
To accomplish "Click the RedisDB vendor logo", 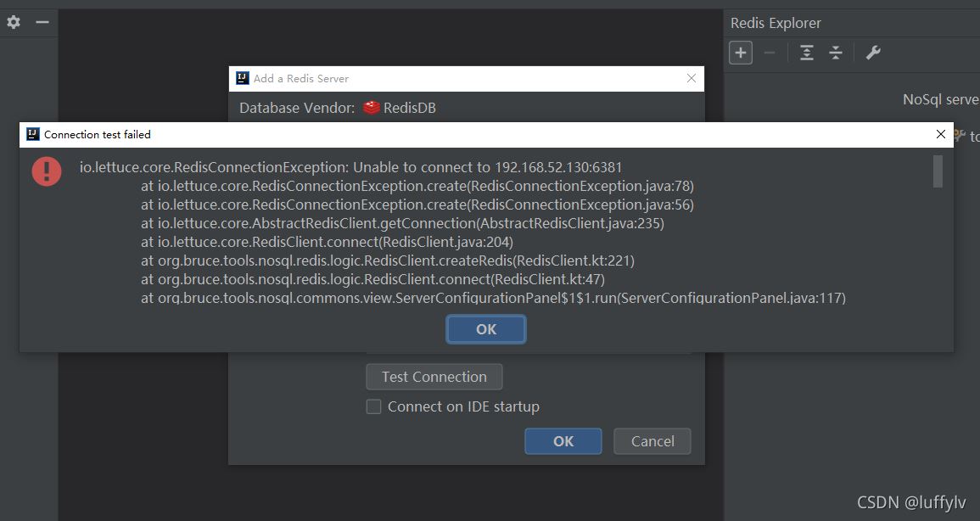I will pyautogui.click(x=371, y=108).
